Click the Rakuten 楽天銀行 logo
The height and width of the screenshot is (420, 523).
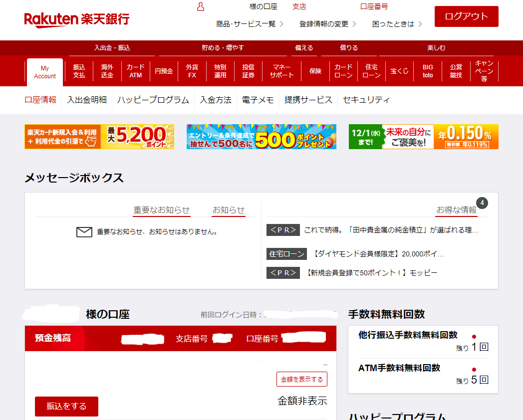coord(76,19)
